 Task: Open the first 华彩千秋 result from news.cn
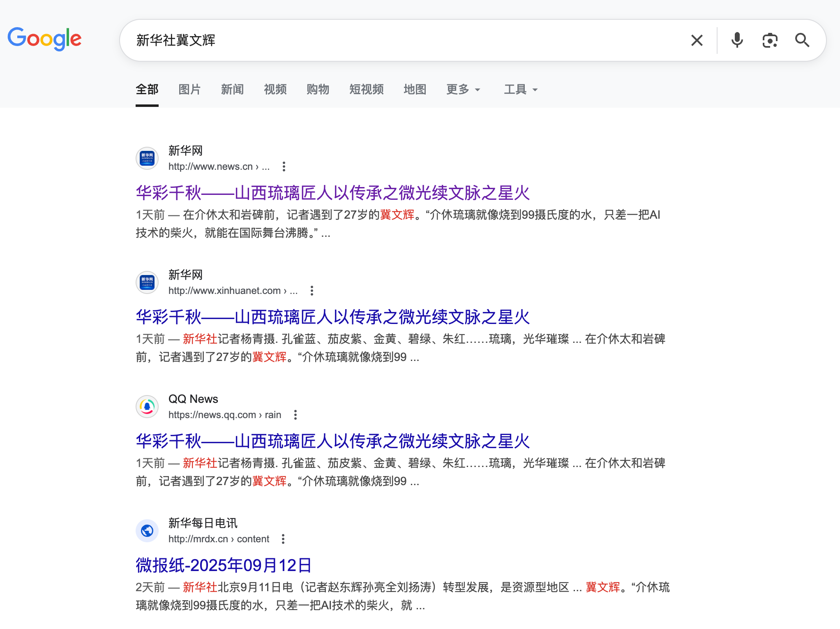click(332, 193)
